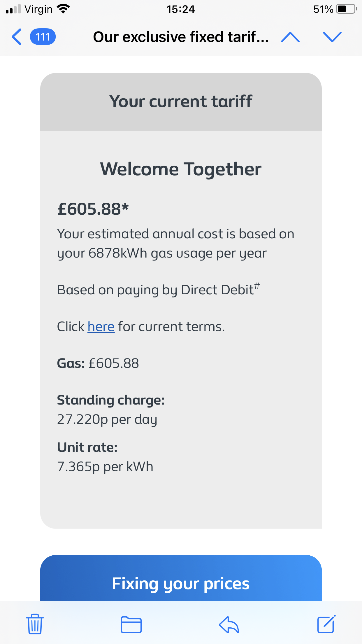Viewport: 362px width, 644px height.
Task: Tap the 7.365p per kWh unit rate
Action: 105,467
